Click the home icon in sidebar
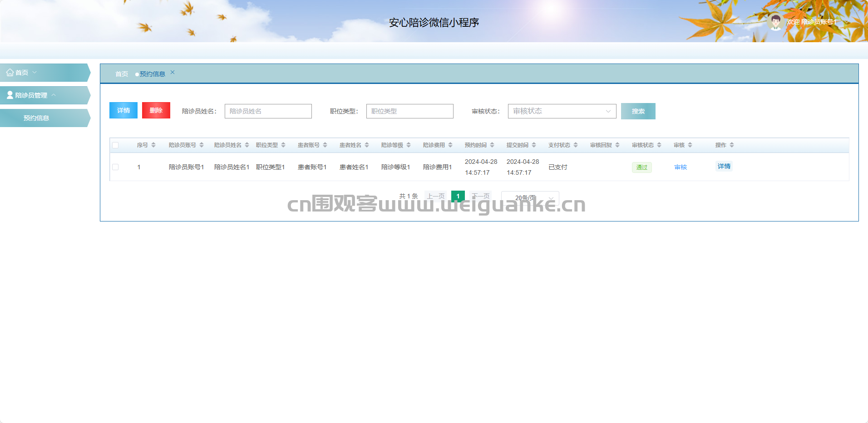 tap(10, 73)
